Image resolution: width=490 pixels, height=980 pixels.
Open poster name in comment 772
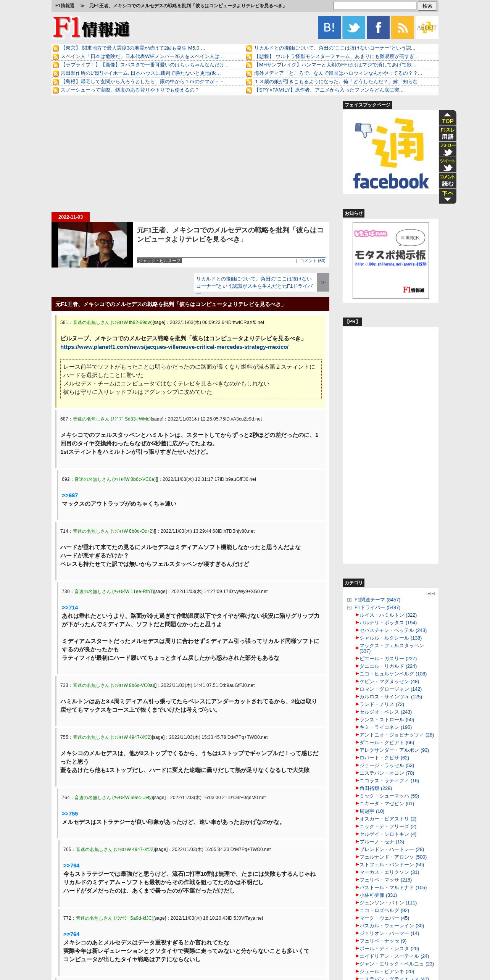coord(114,918)
